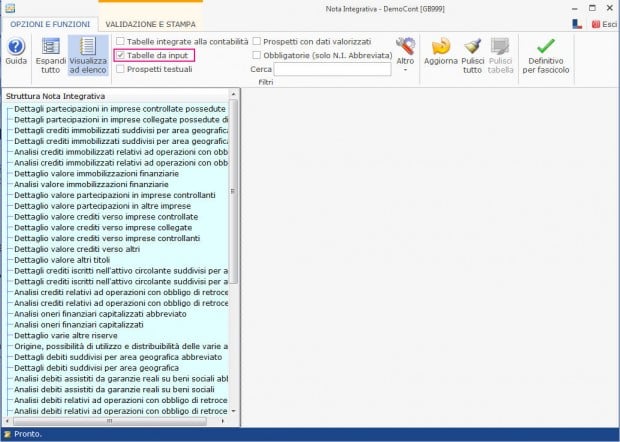Select Analisi valore immobilizzazioni finanziarie
The image size is (620, 442).
point(91,184)
